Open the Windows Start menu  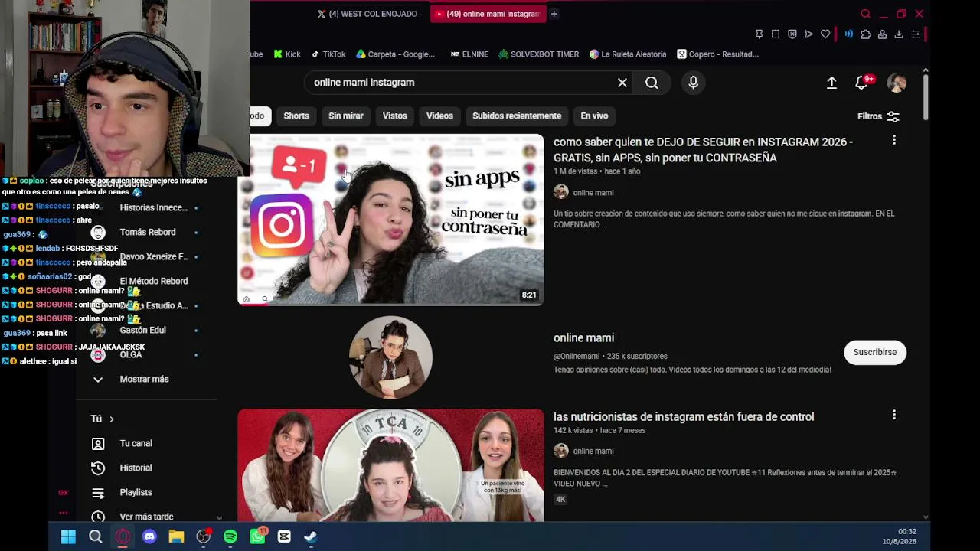tap(68, 537)
